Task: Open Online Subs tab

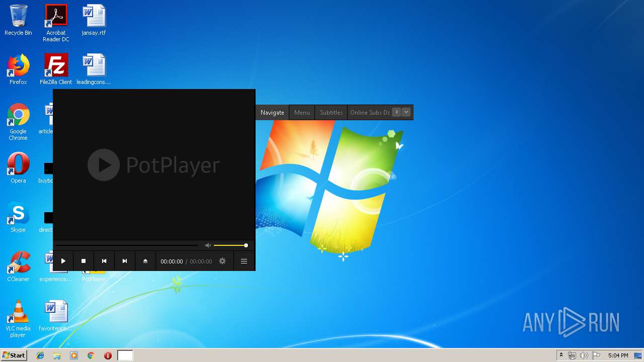Action: (x=370, y=113)
